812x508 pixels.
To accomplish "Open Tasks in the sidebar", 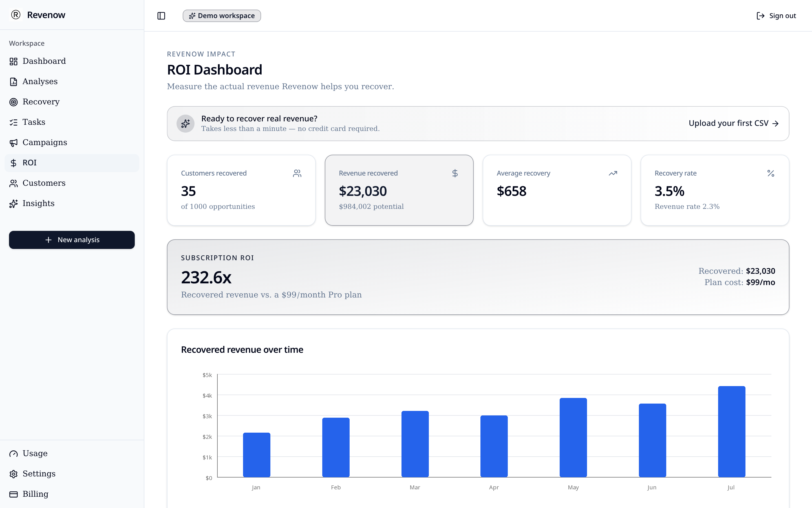I will (72, 122).
